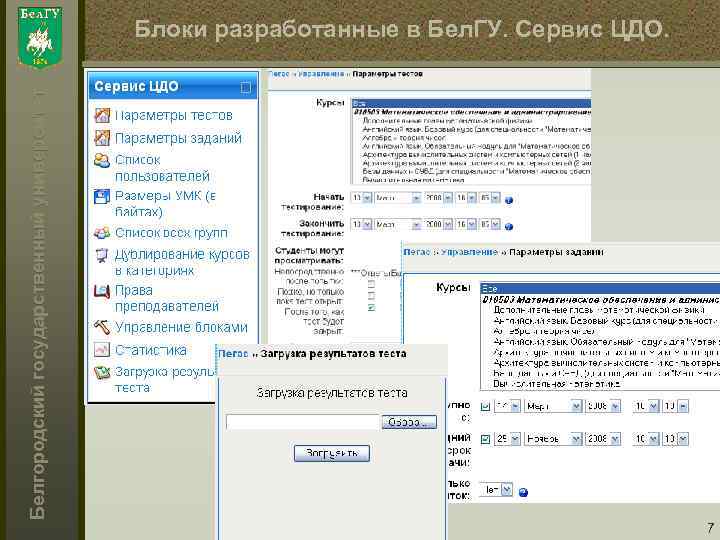The width and height of the screenshot is (720, 540).
Task: Click the Управление блоками hammer icon
Action: pyautogui.click(x=102, y=327)
